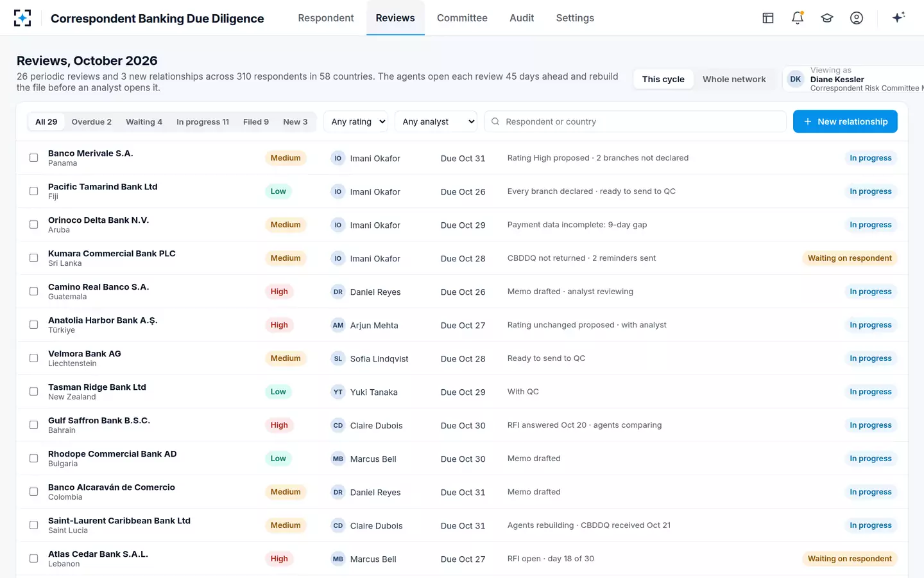Image resolution: width=924 pixels, height=578 pixels.
Task: Select Gulf Saffron Bank B.S.C. checkbox
Action: [33, 425]
